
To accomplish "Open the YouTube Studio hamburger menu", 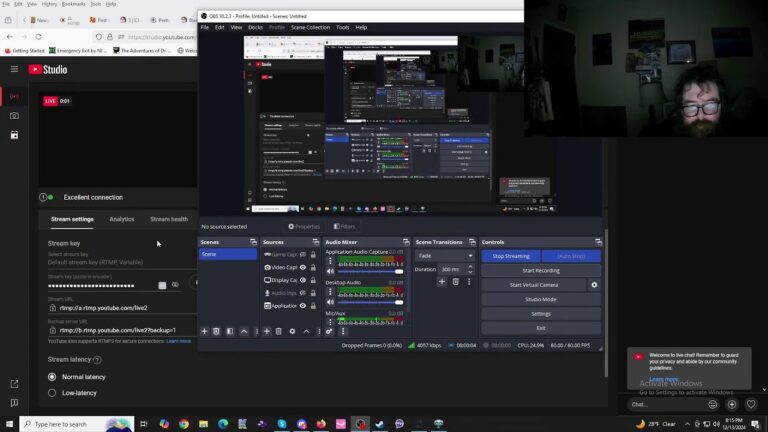I will click(x=14, y=69).
